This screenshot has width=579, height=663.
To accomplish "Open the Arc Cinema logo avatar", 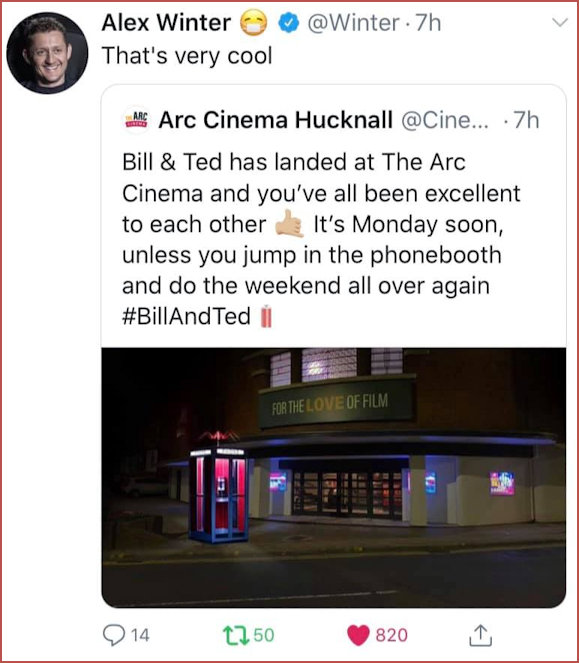I will [x=136, y=120].
